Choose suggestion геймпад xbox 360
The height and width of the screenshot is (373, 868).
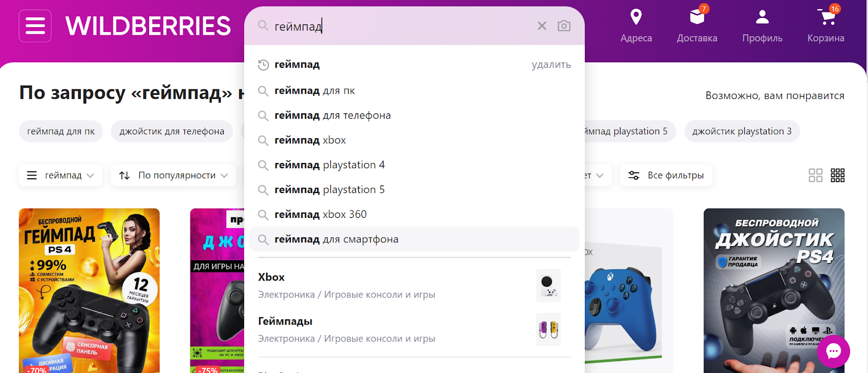pyautogui.click(x=414, y=214)
